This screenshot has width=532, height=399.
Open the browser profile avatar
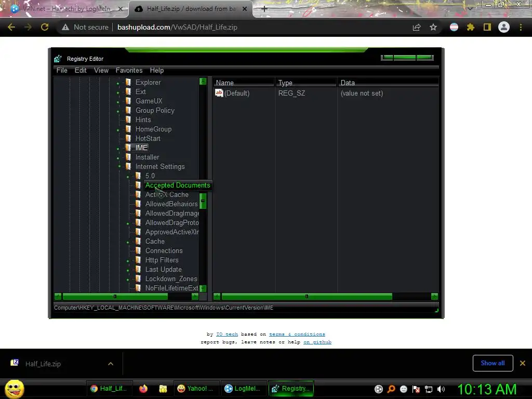click(504, 27)
